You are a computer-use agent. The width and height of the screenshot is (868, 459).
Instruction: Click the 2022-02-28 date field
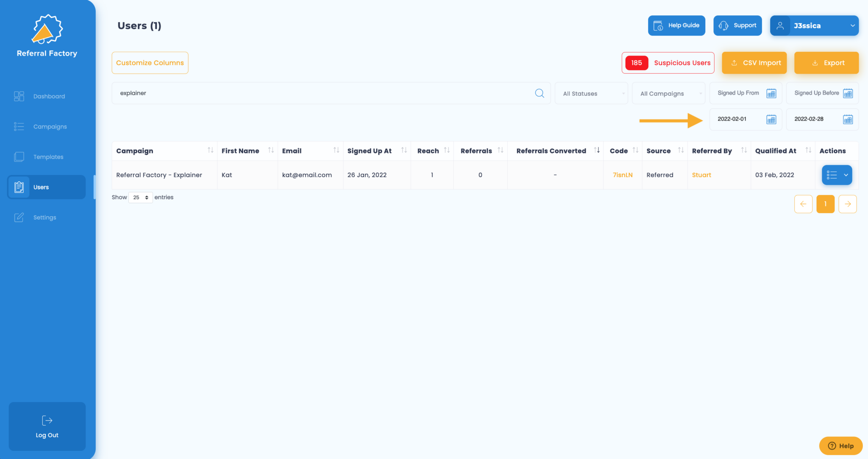[x=823, y=119]
